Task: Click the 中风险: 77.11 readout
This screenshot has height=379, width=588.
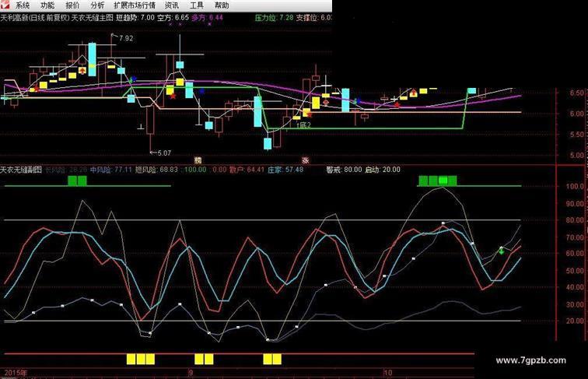Action: click(111, 170)
